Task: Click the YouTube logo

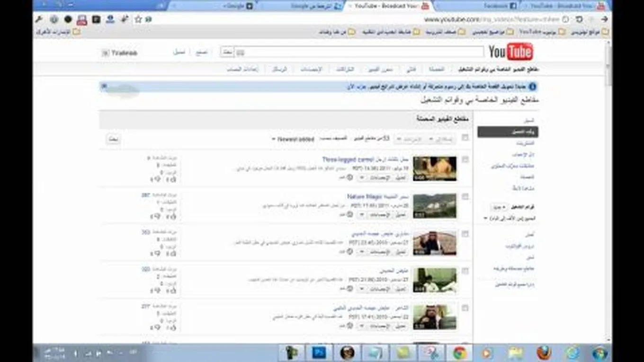Action: click(510, 52)
